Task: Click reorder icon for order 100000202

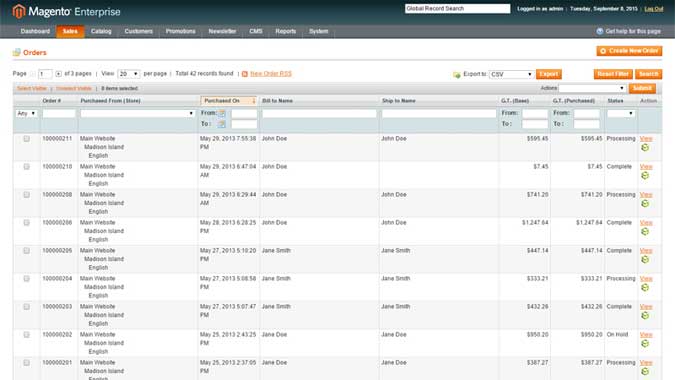Action: point(645,343)
